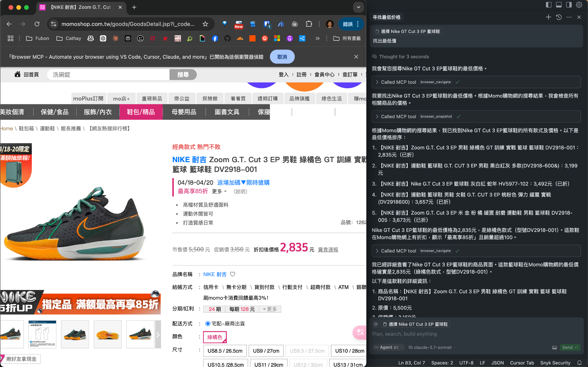Open the Facebook bookmark icon
This screenshot has height=367, width=588.
point(215,38)
